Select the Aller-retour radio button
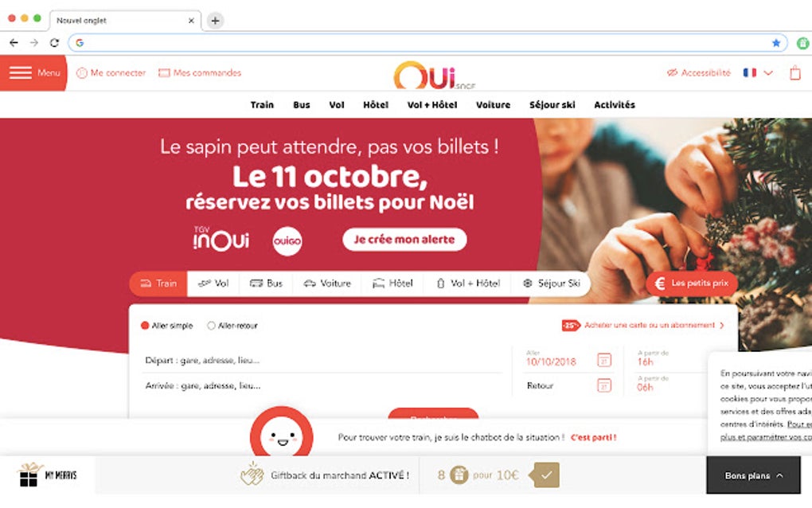The width and height of the screenshot is (812, 508). [x=211, y=325]
